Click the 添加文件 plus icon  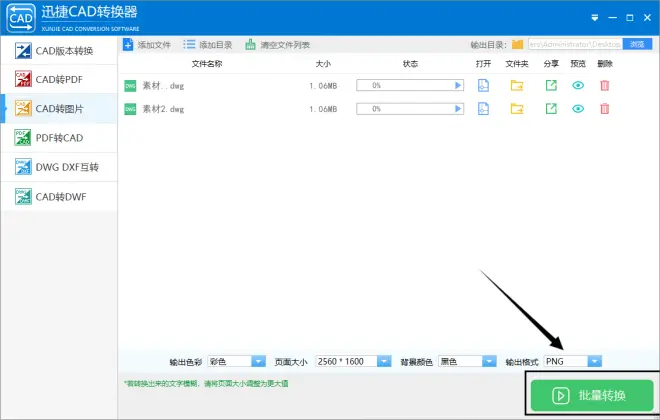coord(128,44)
